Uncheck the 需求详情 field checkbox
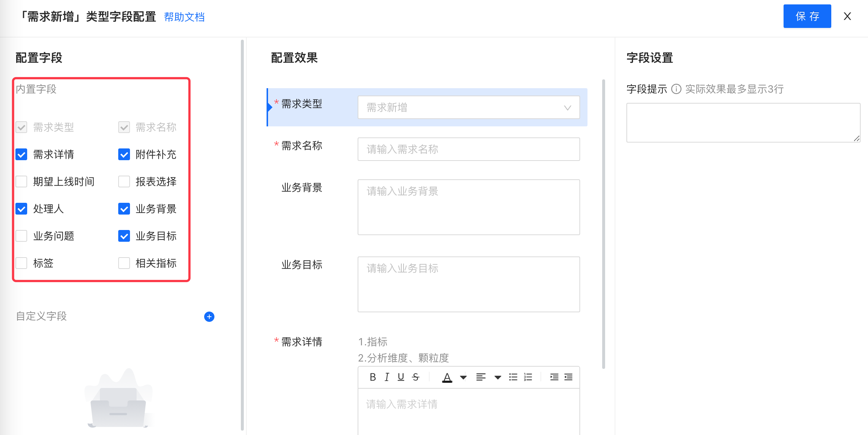The image size is (868, 435). pos(22,154)
